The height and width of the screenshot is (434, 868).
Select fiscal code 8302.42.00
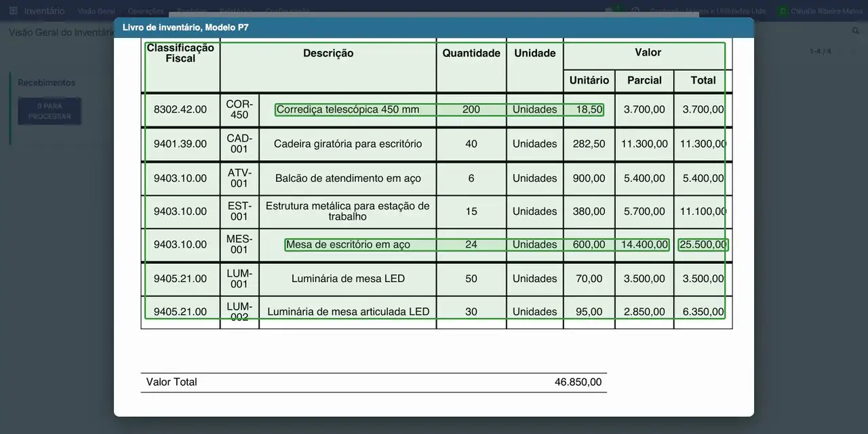(x=180, y=109)
